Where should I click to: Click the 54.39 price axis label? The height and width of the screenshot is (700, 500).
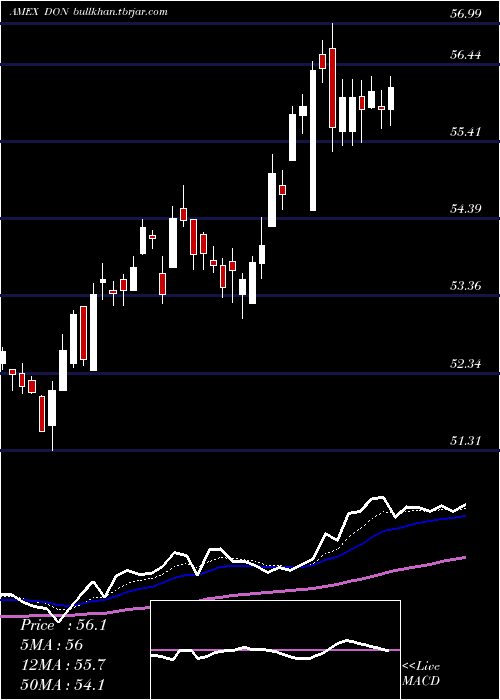[x=465, y=208]
